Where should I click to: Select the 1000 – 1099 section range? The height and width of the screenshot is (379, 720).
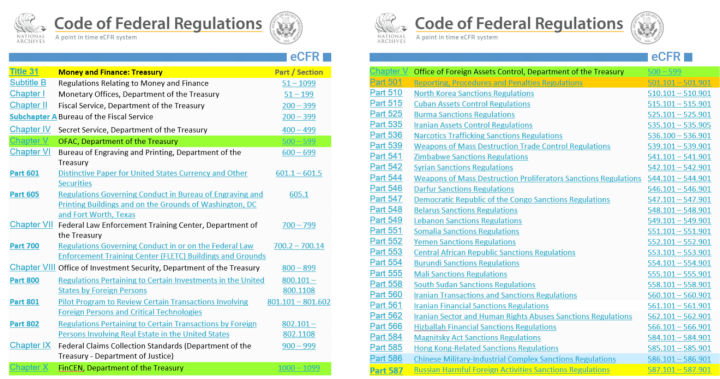[x=298, y=368]
